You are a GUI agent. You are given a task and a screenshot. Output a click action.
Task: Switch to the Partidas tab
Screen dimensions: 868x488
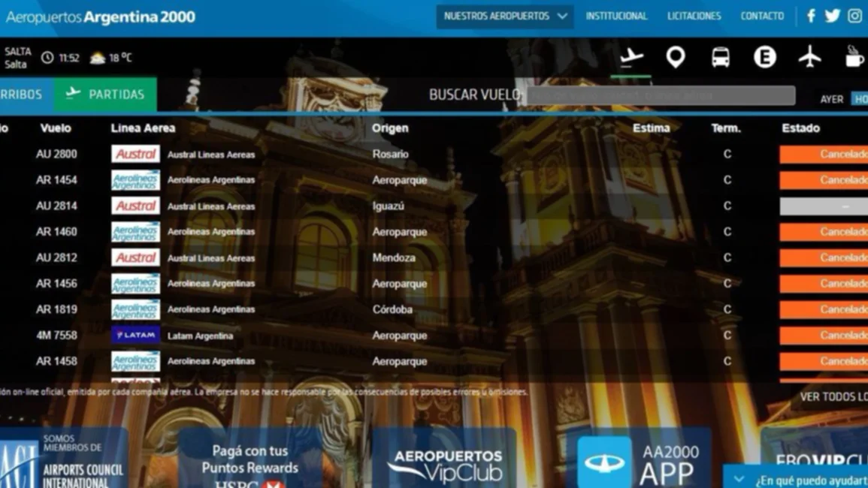pos(105,95)
